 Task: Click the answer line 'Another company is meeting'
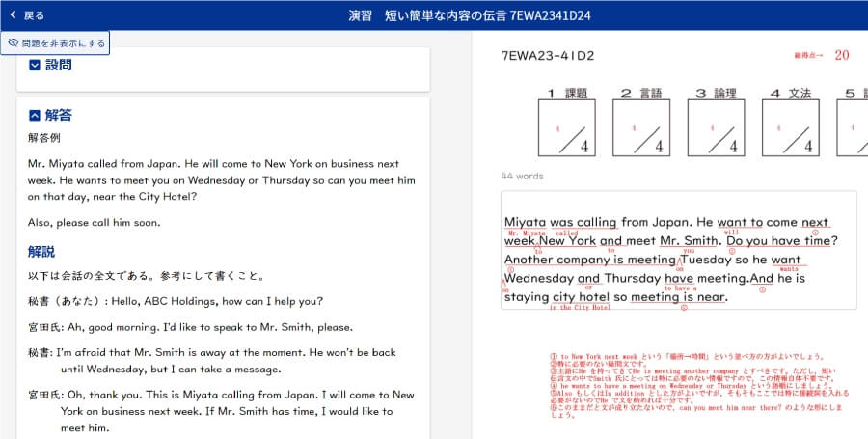click(x=652, y=260)
